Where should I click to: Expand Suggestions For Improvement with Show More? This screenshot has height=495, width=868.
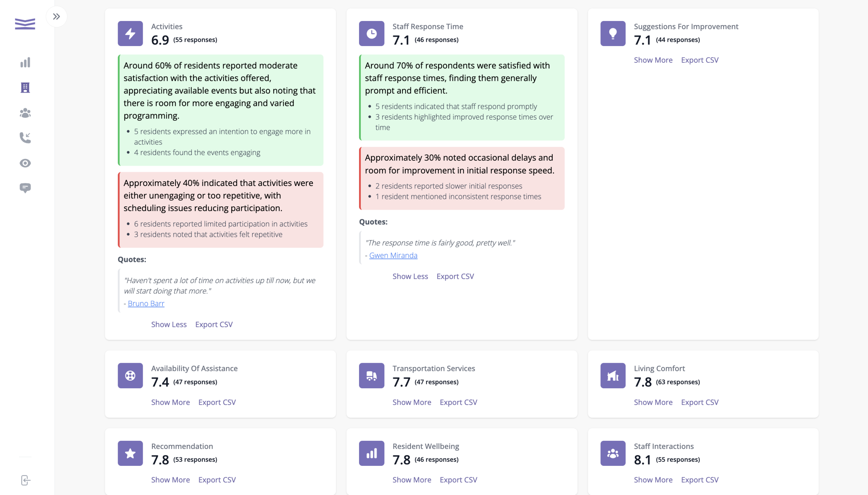[x=653, y=60]
